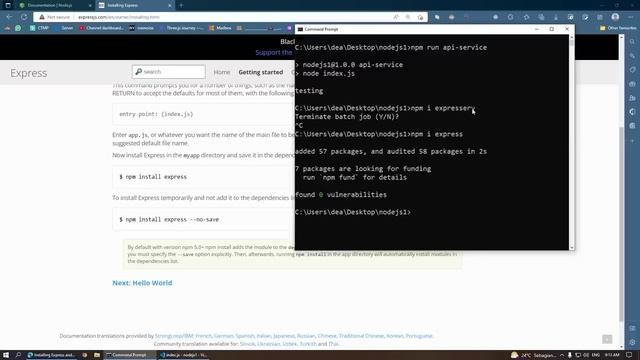Open the Home menu item
The width and height of the screenshot is (640, 360).
pyautogui.click(x=222, y=72)
